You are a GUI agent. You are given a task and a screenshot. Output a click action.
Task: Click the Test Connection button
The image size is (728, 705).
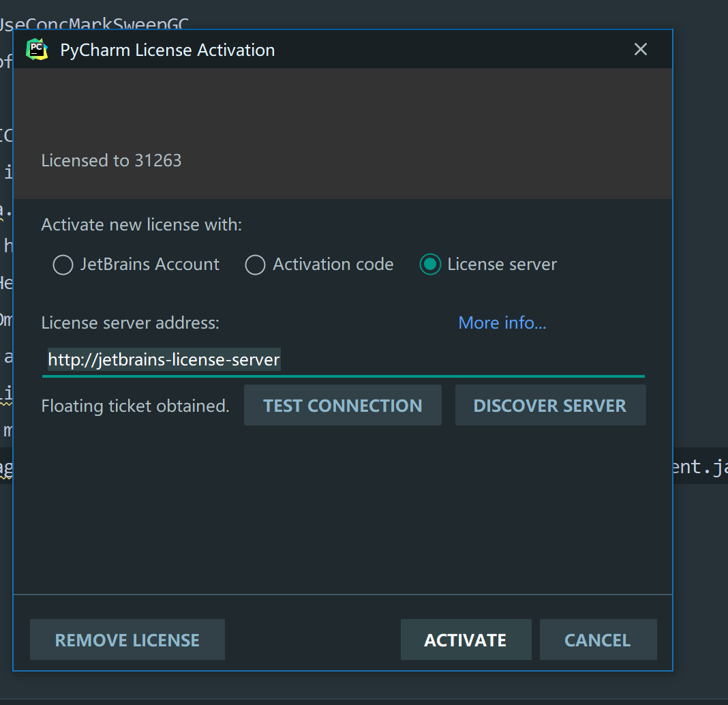(x=343, y=405)
